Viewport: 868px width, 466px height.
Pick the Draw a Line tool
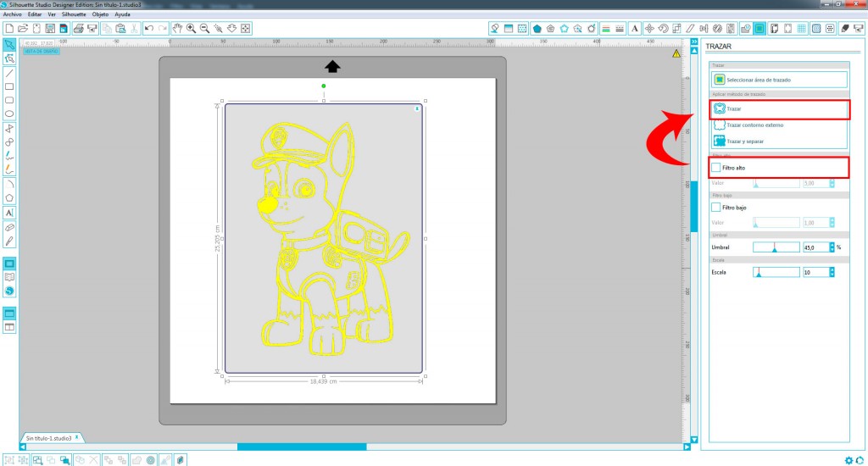coord(9,73)
